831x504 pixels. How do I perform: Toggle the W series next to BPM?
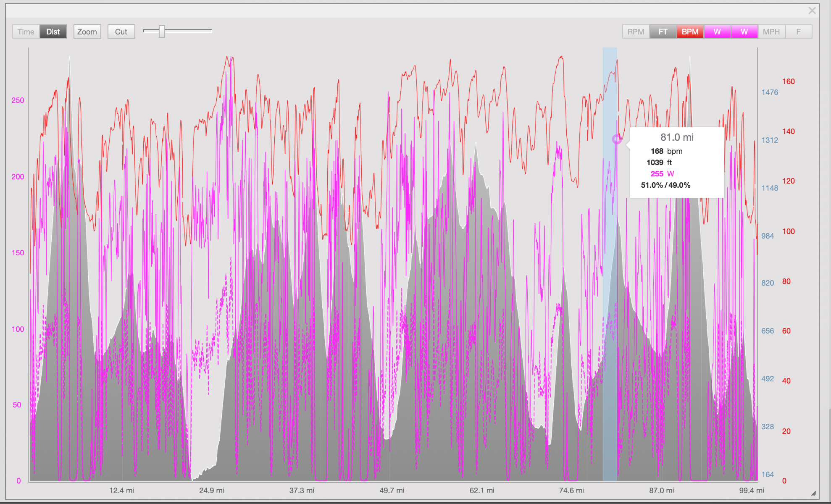(x=717, y=31)
